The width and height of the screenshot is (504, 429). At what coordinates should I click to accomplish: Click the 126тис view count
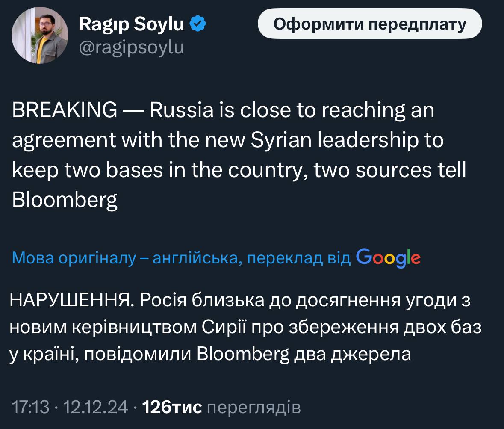[x=172, y=407]
